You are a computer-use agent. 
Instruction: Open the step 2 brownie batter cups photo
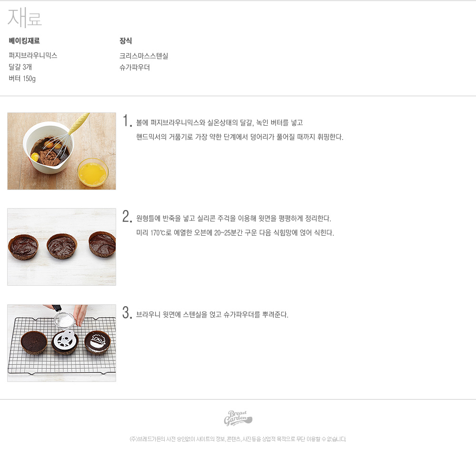pyautogui.click(x=61, y=247)
